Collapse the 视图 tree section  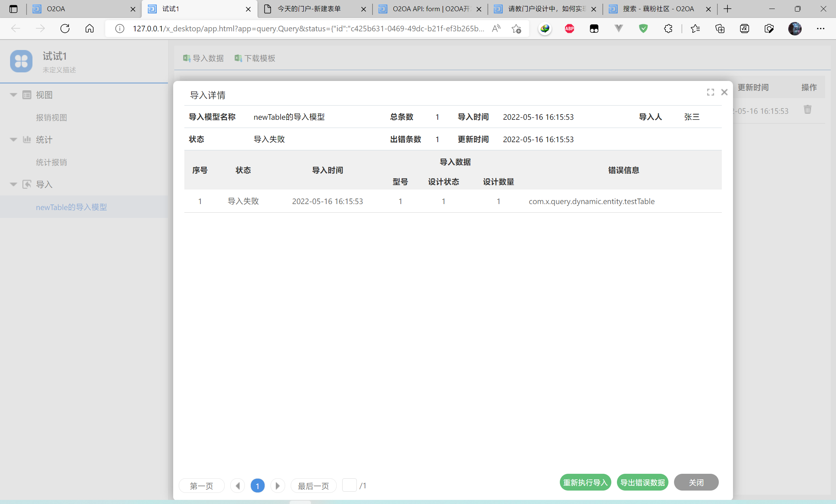tap(13, 95)
